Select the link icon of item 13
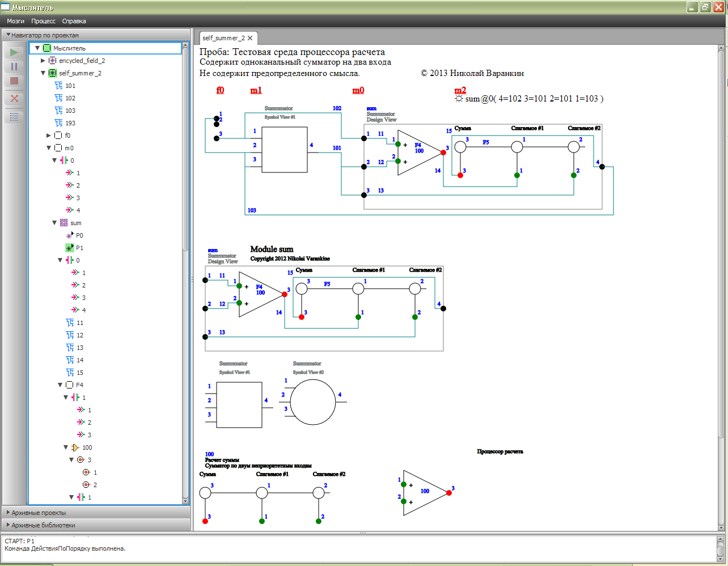This screenshot has width=728, height=566. pos(70,348)
